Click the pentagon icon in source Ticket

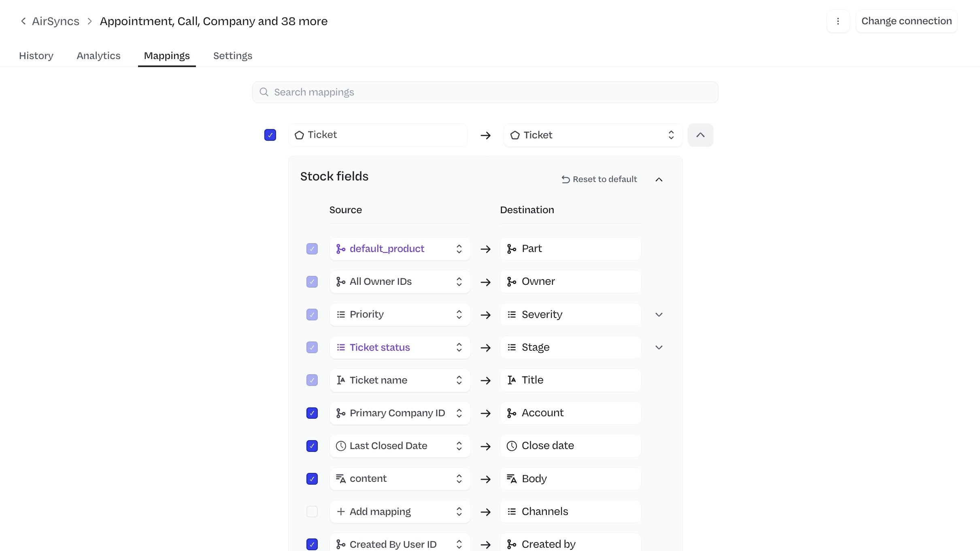point(299,135)
